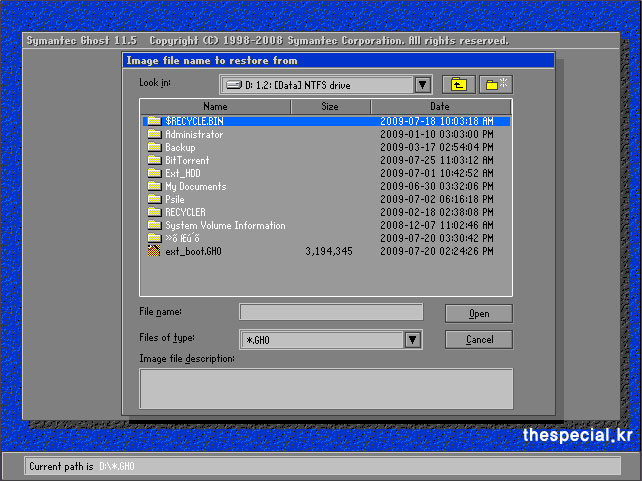Click the drive icon in Look in box
The height and width of the screenshot is (481, 642).
[x=234, y=85]
